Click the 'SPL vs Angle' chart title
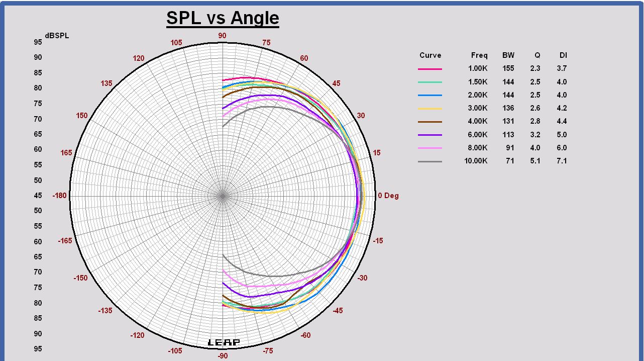Viewport: 644px width, 361px height. (223, 18)
